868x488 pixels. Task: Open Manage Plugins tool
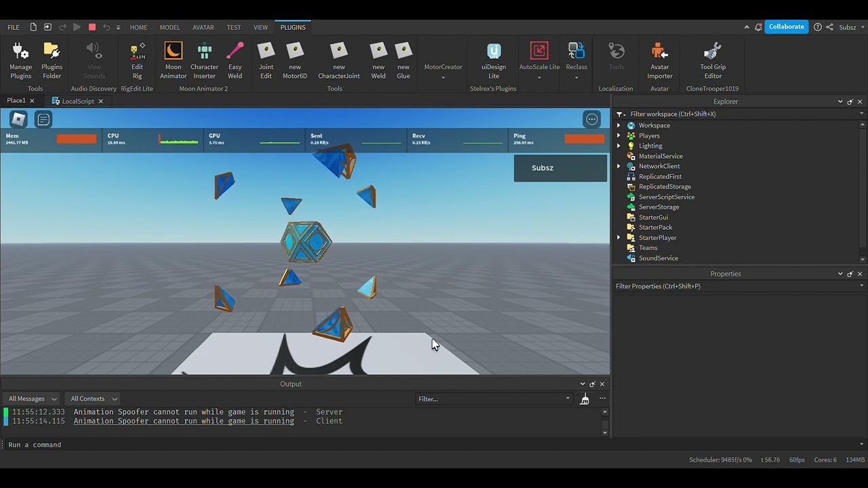pyautogui.click(x=20, y=61)
